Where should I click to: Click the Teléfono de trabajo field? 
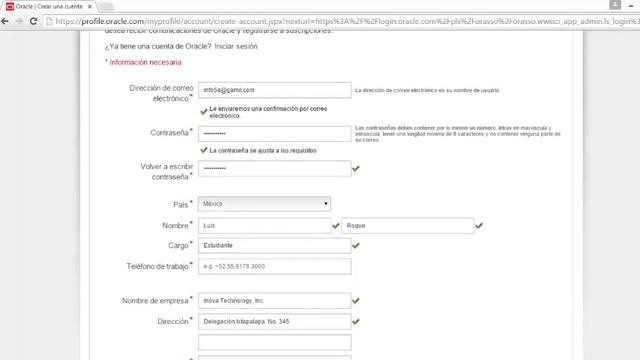(274, 266)
